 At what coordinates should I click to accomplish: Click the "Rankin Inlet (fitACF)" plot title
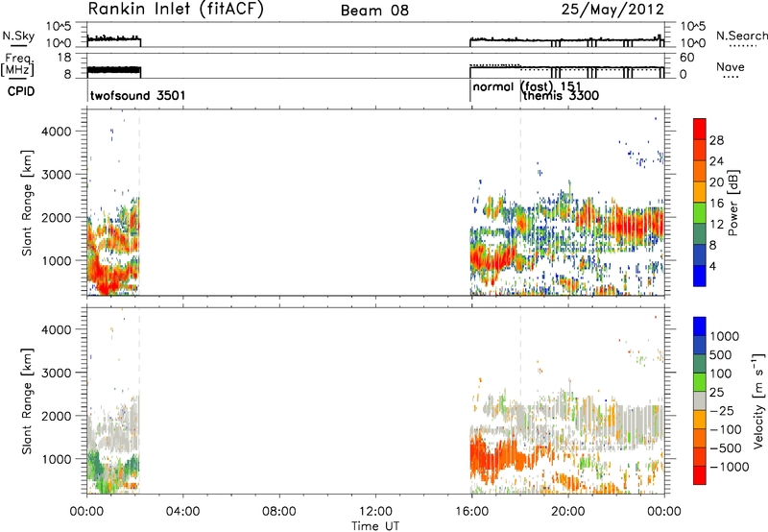[176, 10]
